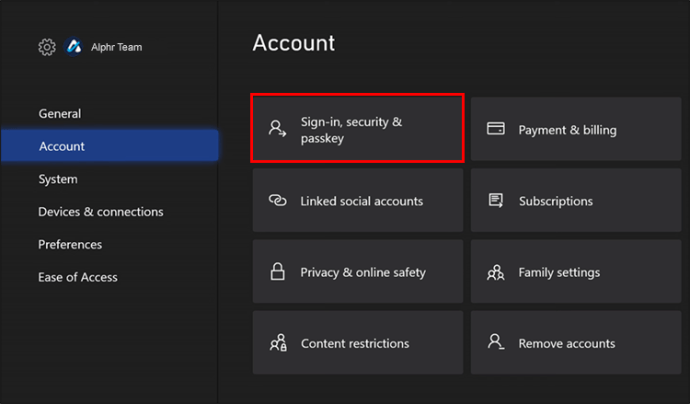Screen dimensions: 690x404
Task: Click the family settings people icon
Action: 495,272
